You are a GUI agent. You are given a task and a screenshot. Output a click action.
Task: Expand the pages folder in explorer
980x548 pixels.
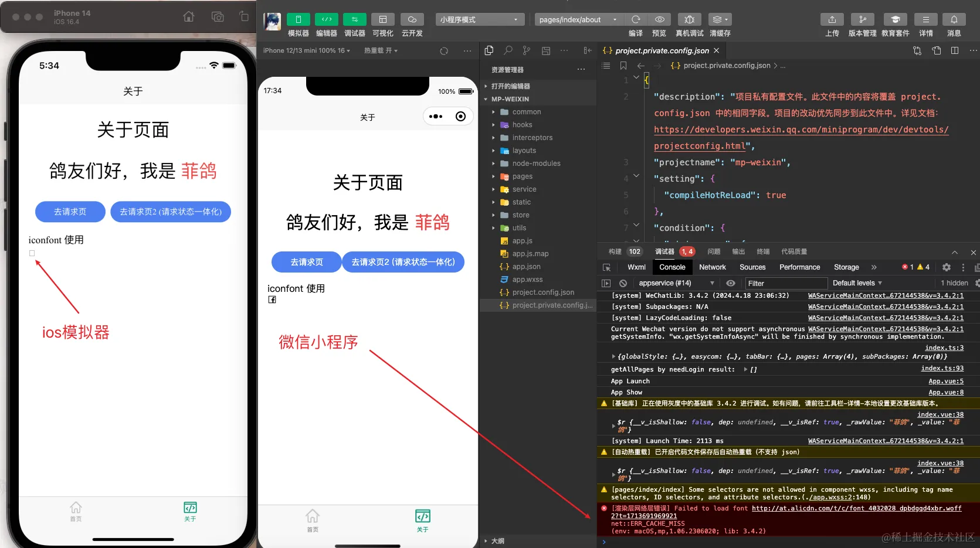point(522,176)
